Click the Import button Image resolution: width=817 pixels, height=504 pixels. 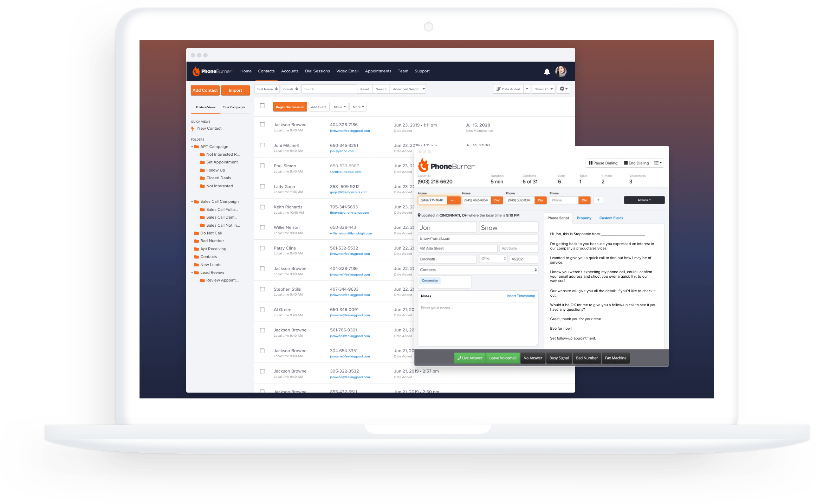point(235,90)
